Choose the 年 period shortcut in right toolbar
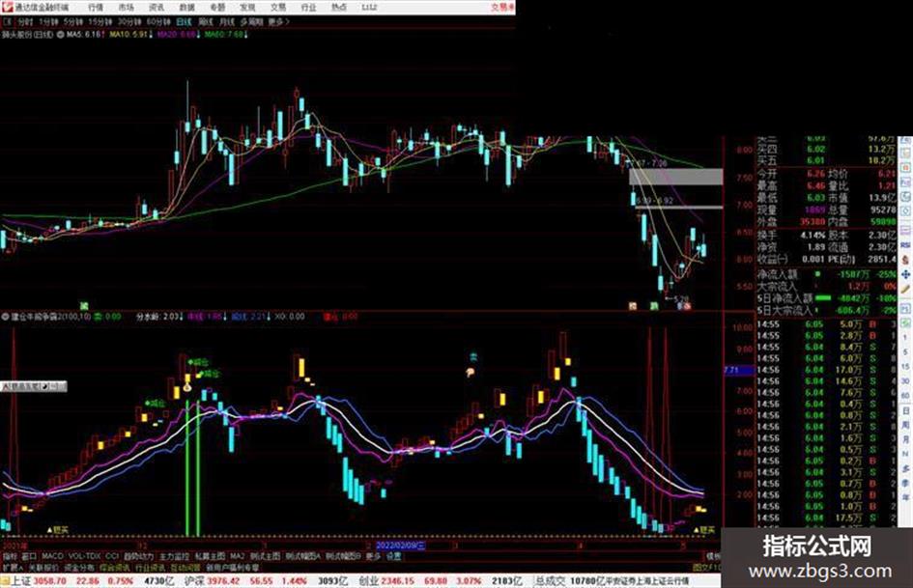 tap(905, 498)
